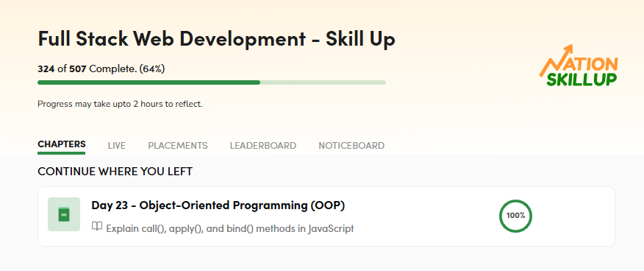
Task: Open Day 23 - Object-Oriented Programming (OOP)
Action: 218,205
